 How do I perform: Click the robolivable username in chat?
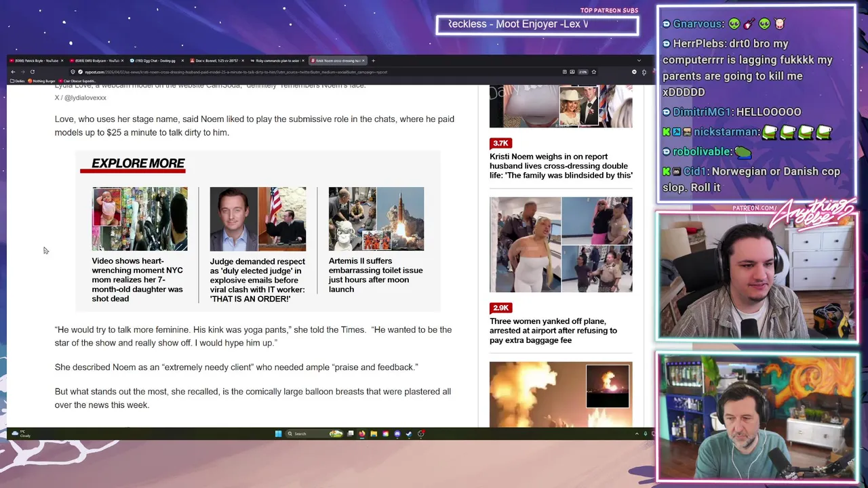pyautogui.click(x=703, y=152)
